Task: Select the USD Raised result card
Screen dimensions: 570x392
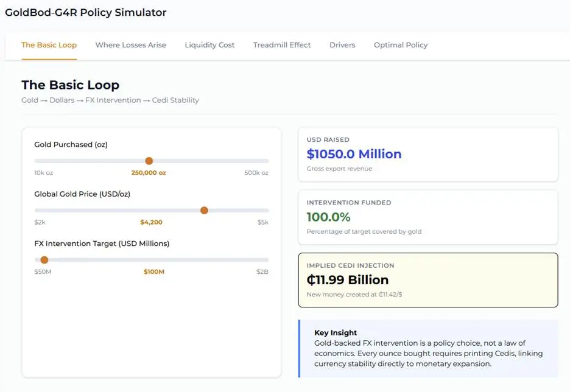Action: tap(427, 155)
